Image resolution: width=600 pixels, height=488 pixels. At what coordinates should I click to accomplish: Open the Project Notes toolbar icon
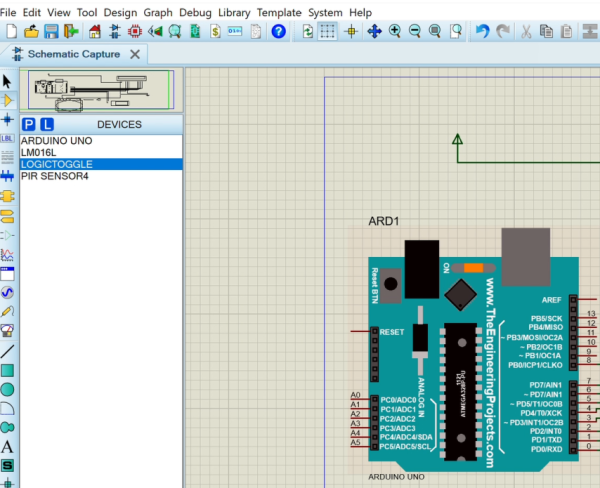coord(256,31)
